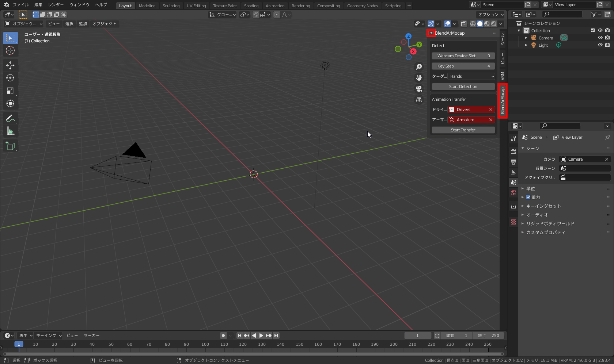Switch perspective/orthographic with the grid icon
This screenshot has width=614, height=364.
(x=419, y=100)
